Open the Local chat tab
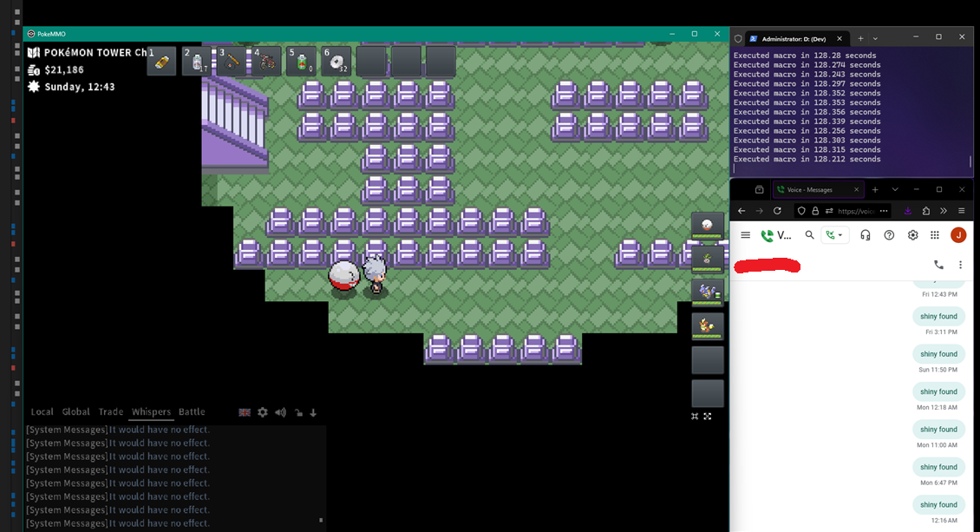The width and height of the screenshot is (980, 532). coord(42,412)
